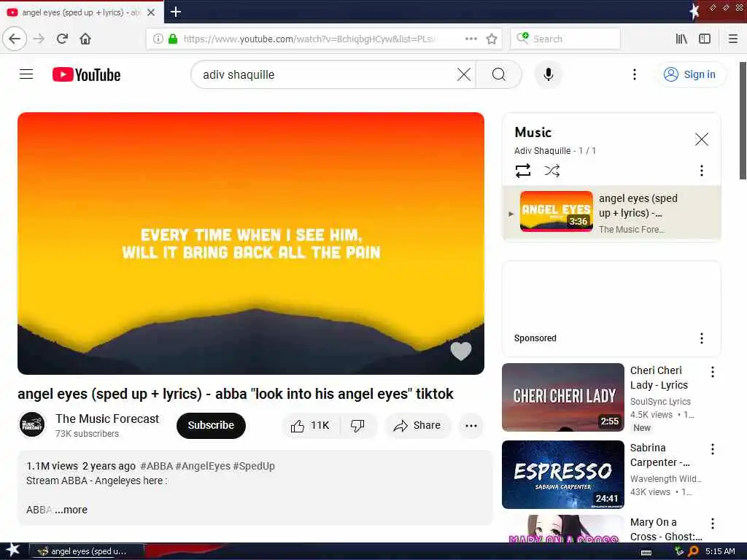The height and width of the screenshot is (560, 747).
Task: Dislike this video
Action: click(357, 425)
